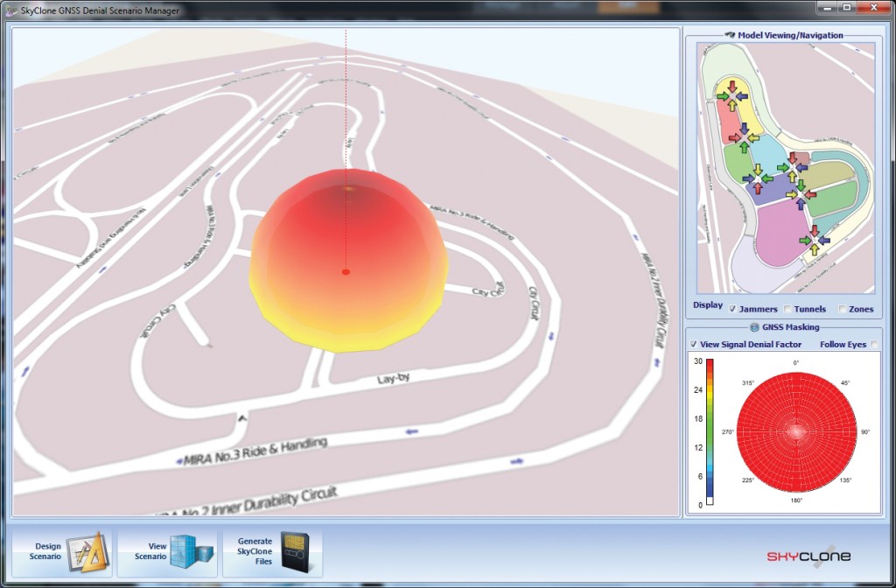The image size is (896, 588).
Task: Uncheck the Jammers display checkbox
Action: coord(731,309)
